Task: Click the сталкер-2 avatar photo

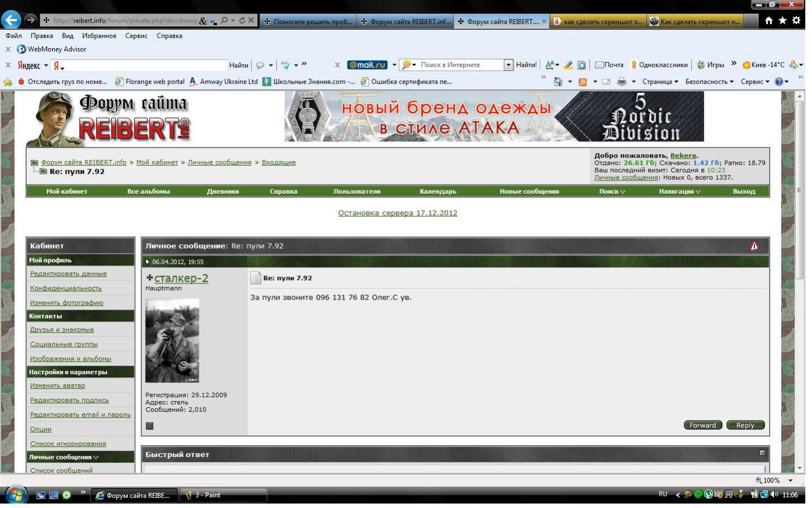Action: [172, 341]
